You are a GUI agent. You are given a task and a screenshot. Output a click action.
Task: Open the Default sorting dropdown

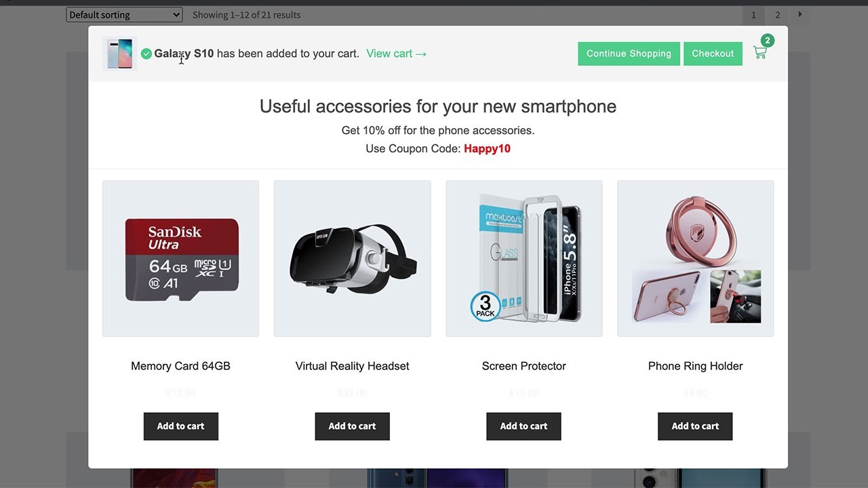(x=124, y=14)
